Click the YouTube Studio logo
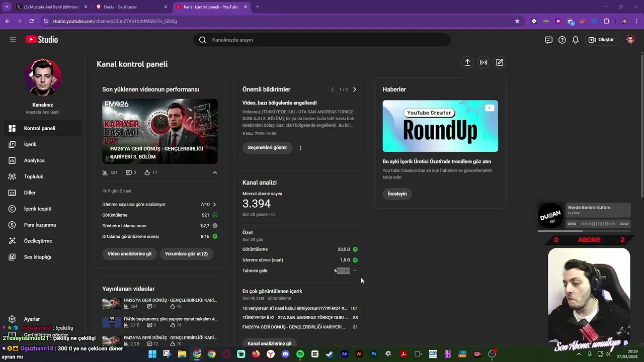 [41, 40]
